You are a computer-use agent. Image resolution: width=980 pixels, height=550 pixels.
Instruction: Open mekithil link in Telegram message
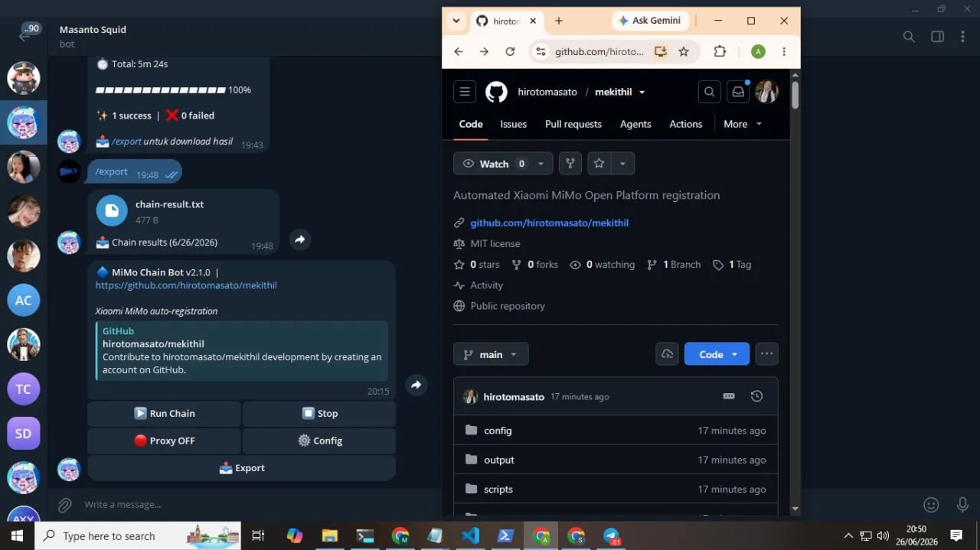tap(186, 285)
